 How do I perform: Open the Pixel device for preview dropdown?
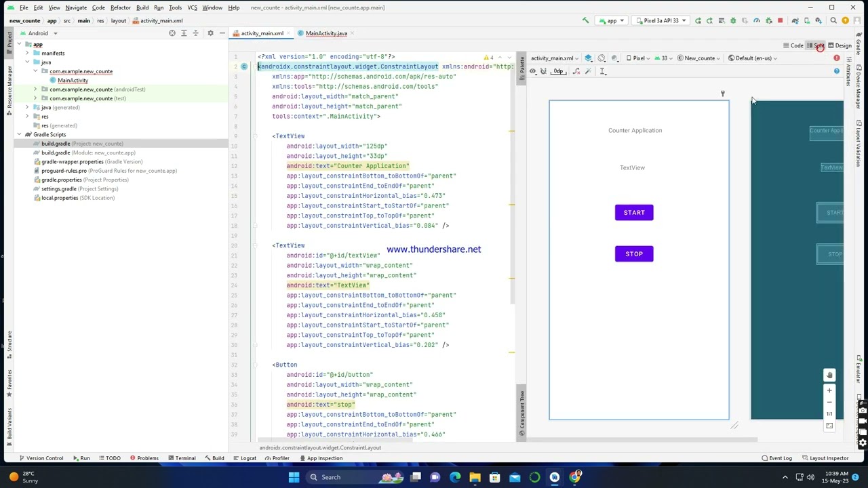[639, 58]
